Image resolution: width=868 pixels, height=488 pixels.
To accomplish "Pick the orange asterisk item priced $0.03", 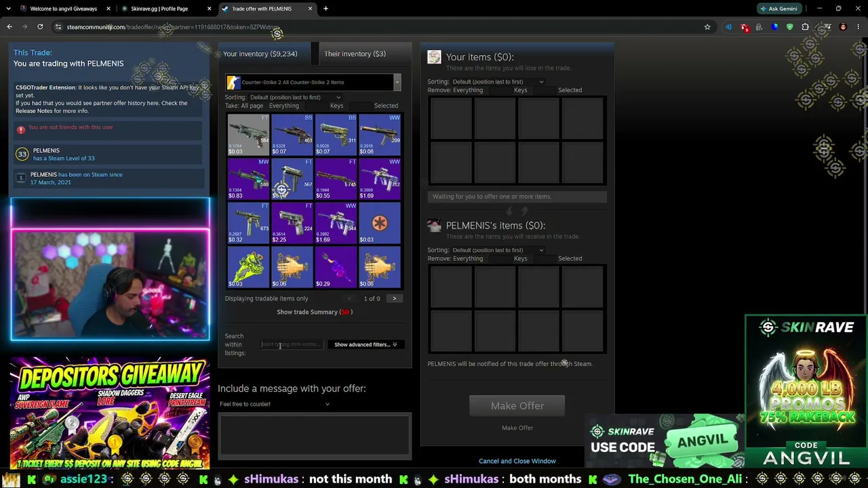I will 380,222.
